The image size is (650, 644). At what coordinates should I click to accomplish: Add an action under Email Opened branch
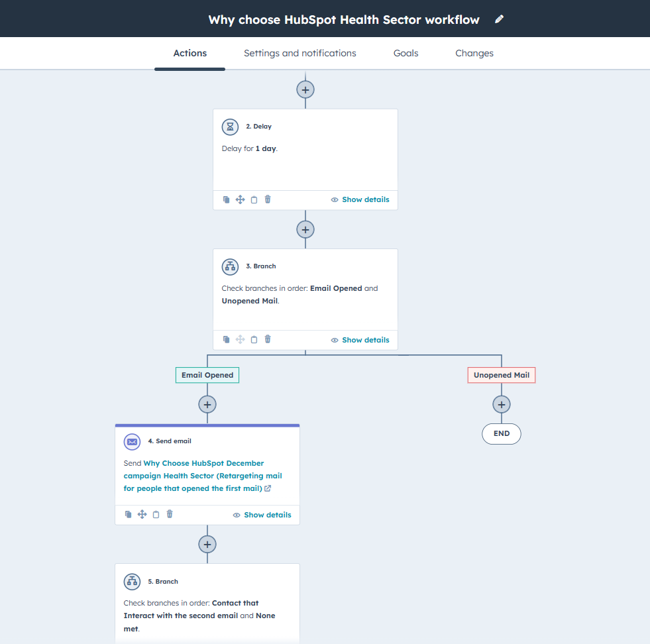coord(207,404)
